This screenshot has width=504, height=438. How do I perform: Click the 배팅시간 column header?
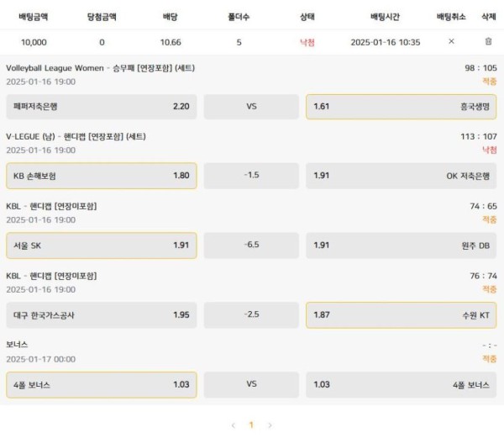385,17
